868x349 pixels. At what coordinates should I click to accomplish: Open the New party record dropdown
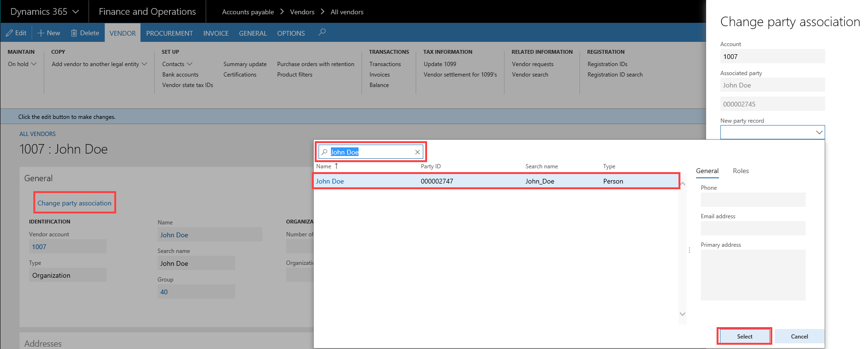click(x=819, y=132)
